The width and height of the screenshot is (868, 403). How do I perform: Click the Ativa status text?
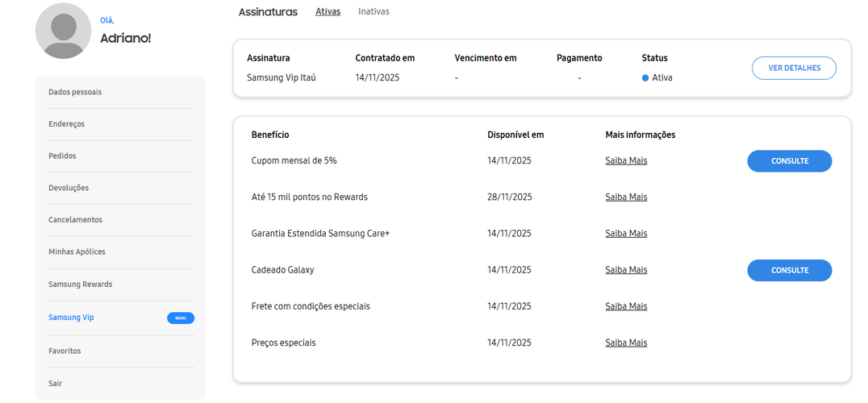tap(662, 78)
